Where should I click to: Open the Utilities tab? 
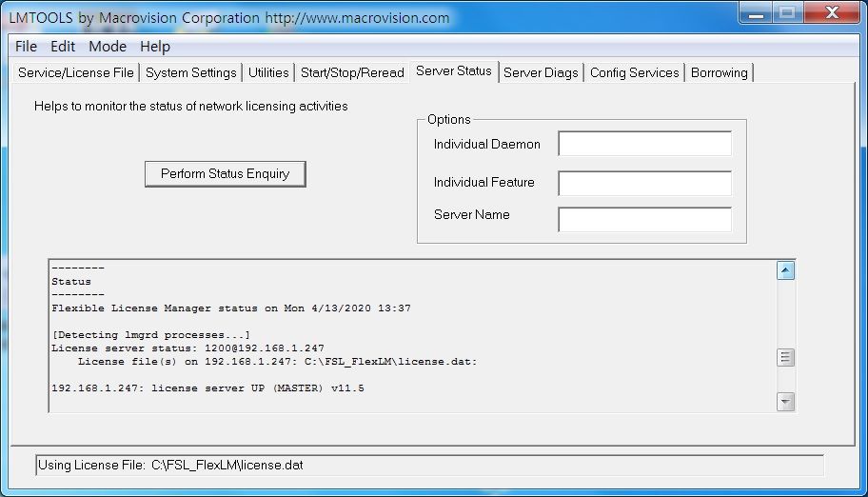268,72
